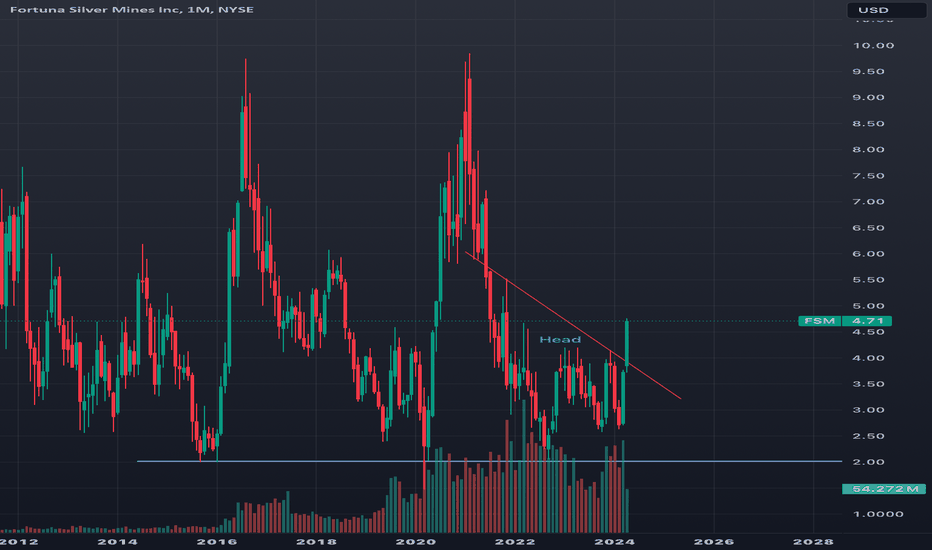Click the 3.00 price axis label
The height and width of the screenshot is (550, 932).
pos(868,410)
